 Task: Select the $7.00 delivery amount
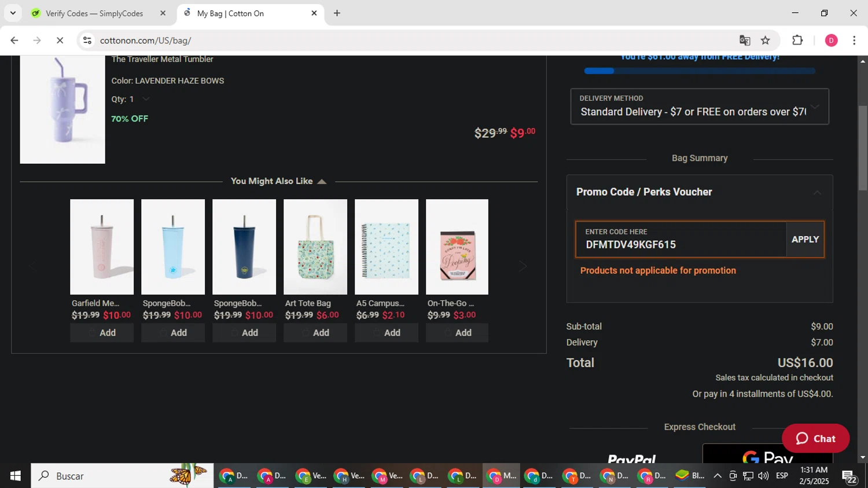pos(822,343)
